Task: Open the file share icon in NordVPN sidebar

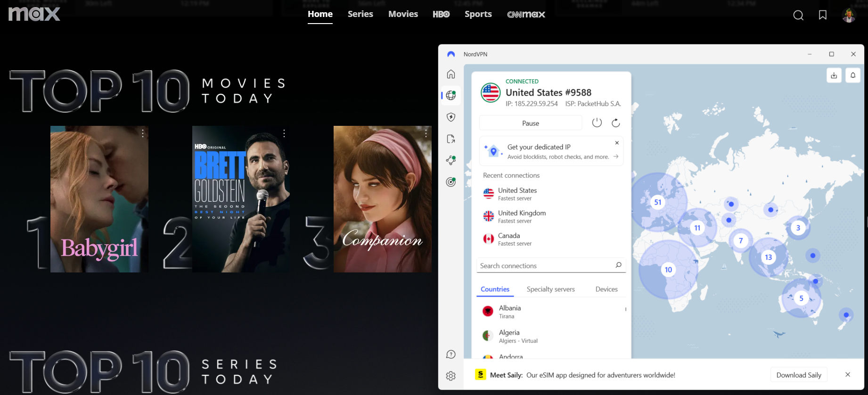Action: point(451,139)
